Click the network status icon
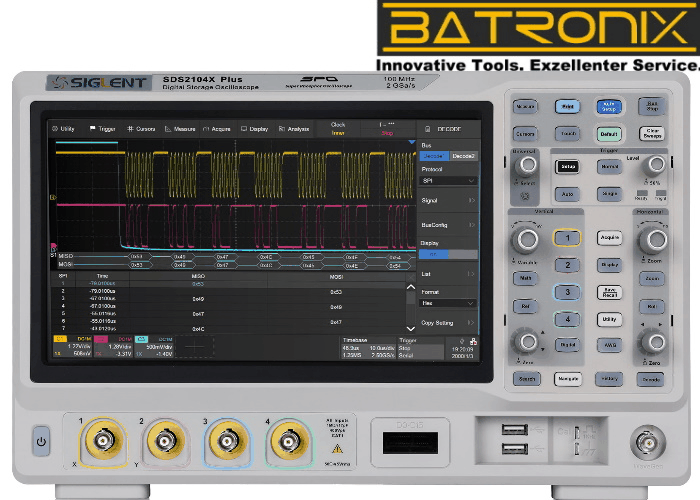The image size is (700, 500). click(x=473, y=342)
